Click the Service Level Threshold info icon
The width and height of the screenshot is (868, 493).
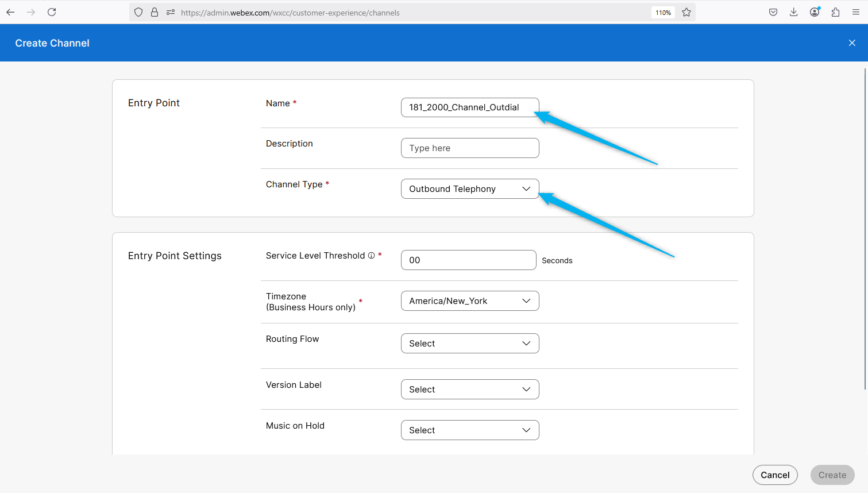pos(371,256)
